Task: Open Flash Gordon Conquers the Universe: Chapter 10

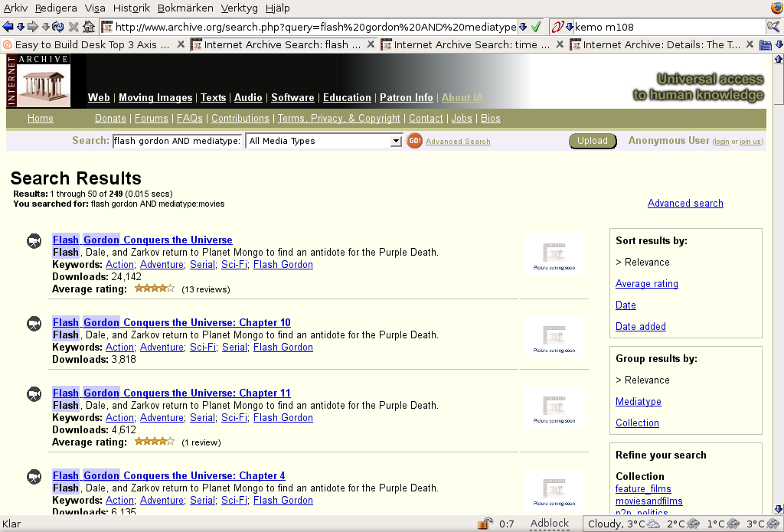Action: click(171, 322)
